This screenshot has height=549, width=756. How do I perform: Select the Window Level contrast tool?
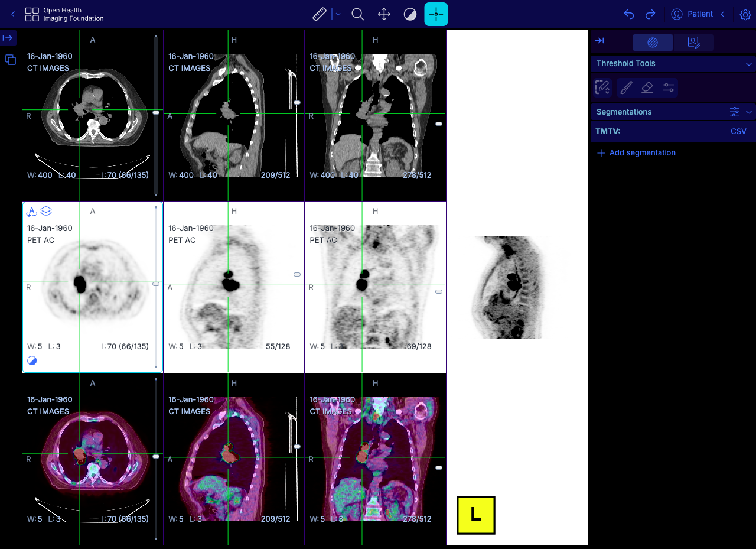coord(410,14)
